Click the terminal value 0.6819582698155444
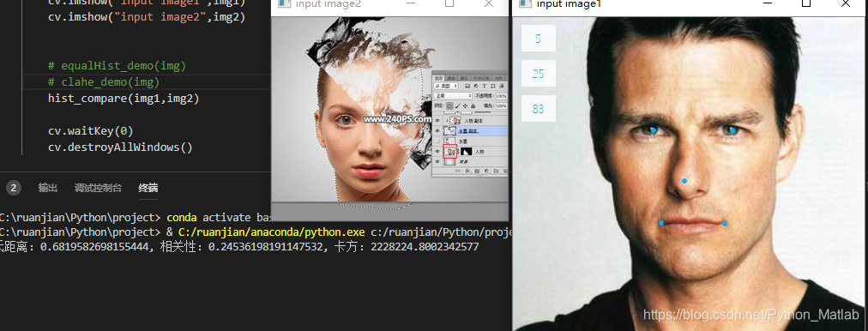Image resolution: width=868 pixels, height=331 pixels. tap(95, 246)
